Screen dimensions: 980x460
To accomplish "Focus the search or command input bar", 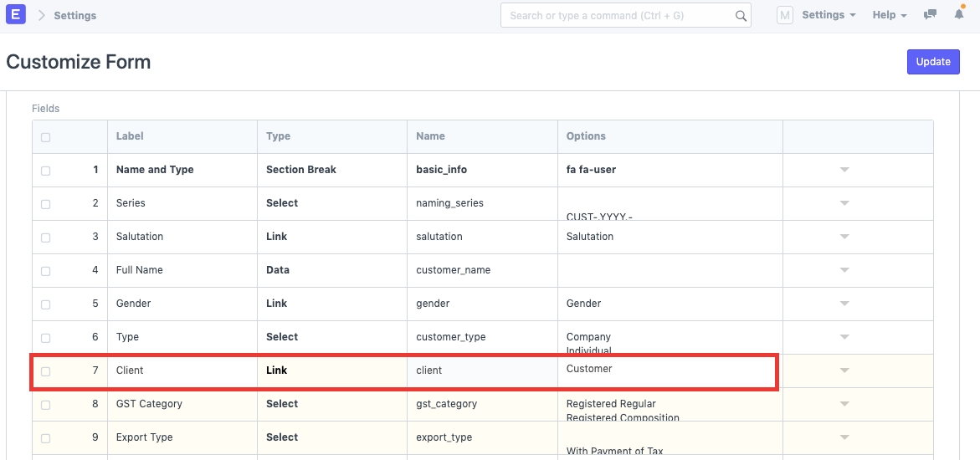I will [619, 15].
